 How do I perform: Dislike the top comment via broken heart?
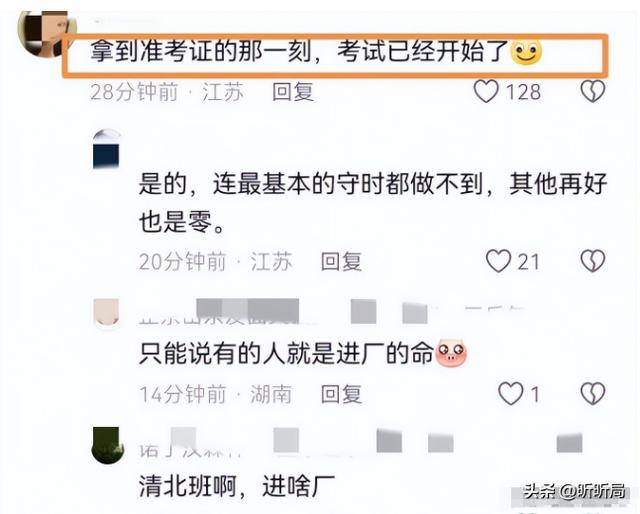point(593,91)
